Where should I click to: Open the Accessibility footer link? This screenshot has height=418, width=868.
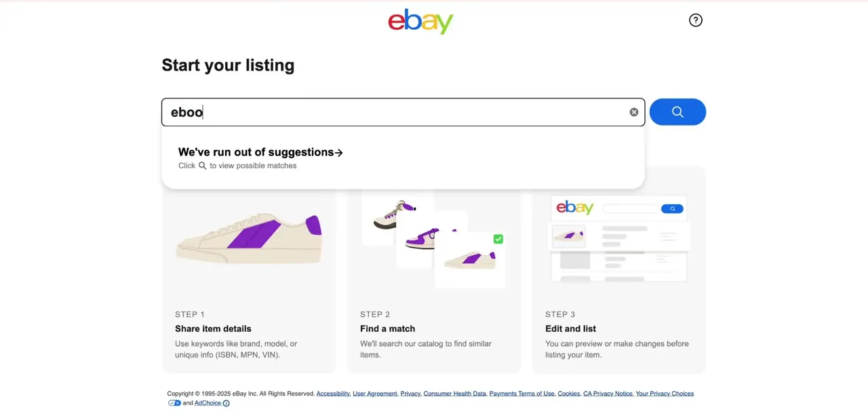pos(332,394)
